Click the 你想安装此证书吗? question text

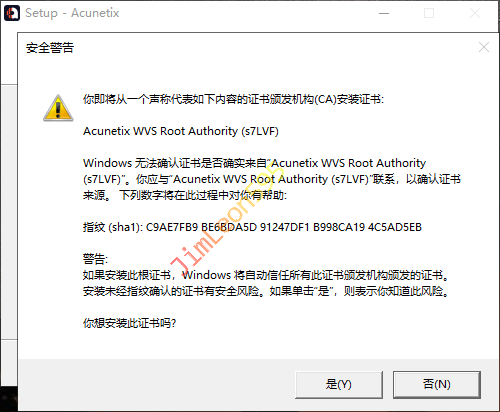coord(129,323)
